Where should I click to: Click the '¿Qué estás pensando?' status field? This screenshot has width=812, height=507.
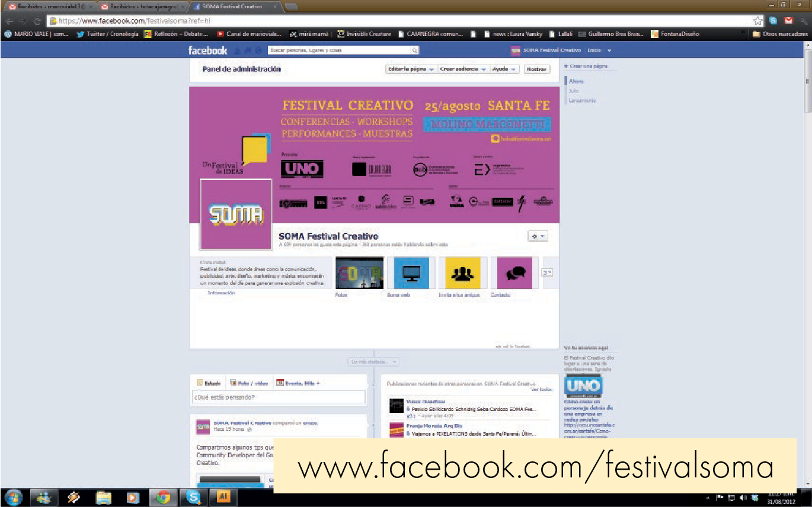(279, 397)
